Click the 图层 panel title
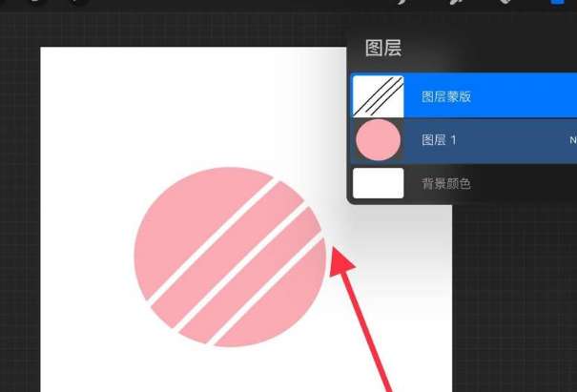 point(383,49)
